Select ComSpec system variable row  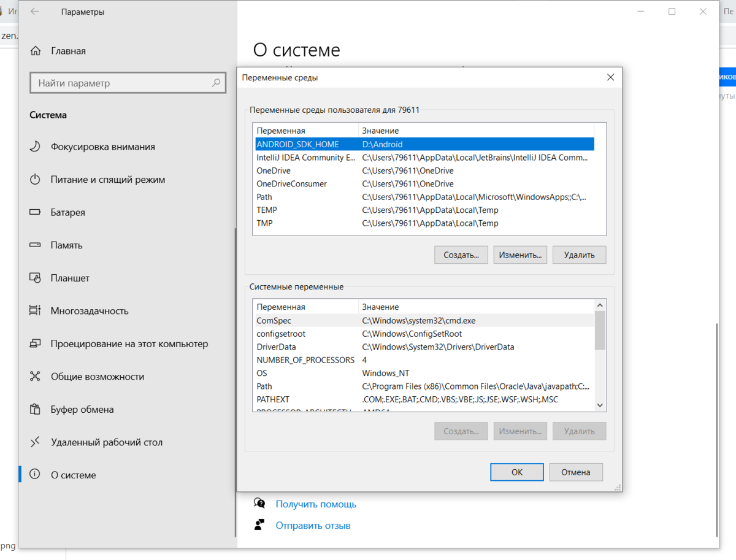point(424,320)
